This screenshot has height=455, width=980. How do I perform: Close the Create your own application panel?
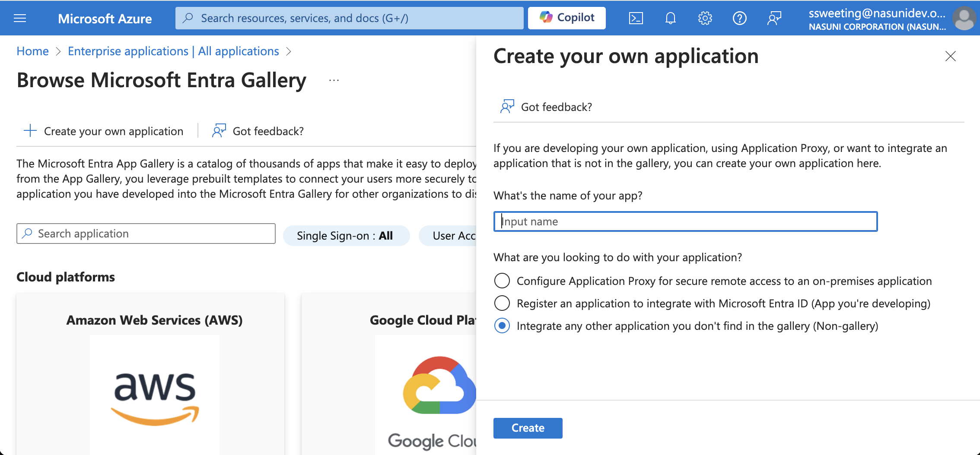point(950,57)
